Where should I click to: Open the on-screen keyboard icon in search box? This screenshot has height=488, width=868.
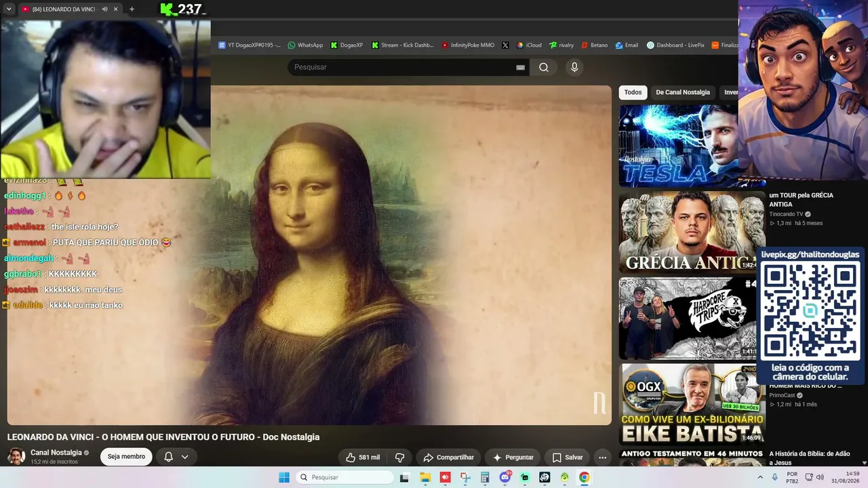(x=520, y=67)
